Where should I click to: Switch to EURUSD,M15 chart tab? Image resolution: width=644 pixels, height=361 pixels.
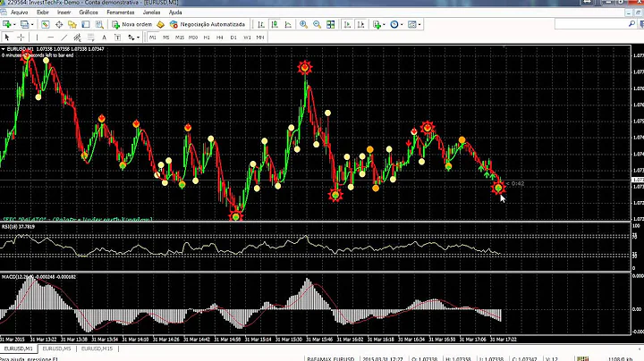(x=97, y=348)
